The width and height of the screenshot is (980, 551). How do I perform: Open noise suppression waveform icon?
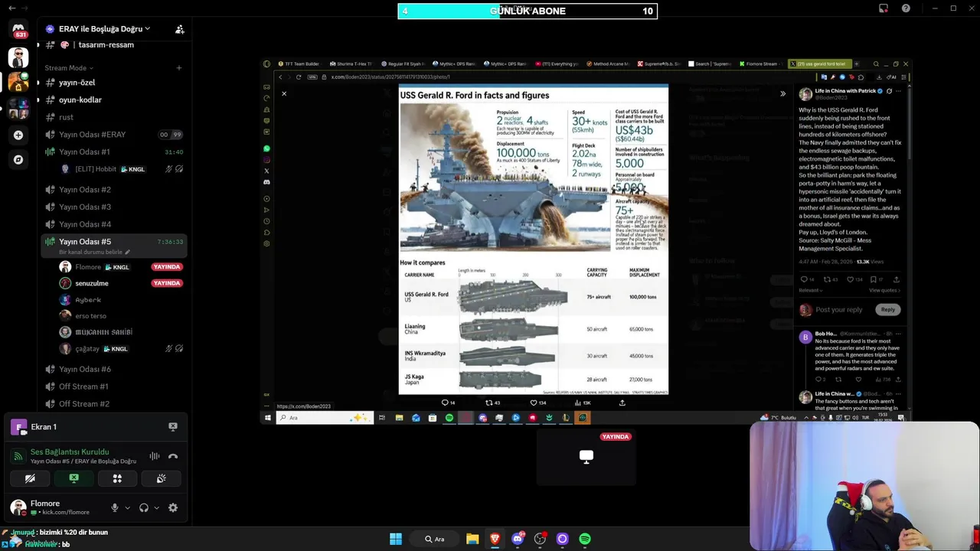tap(155, 456)
